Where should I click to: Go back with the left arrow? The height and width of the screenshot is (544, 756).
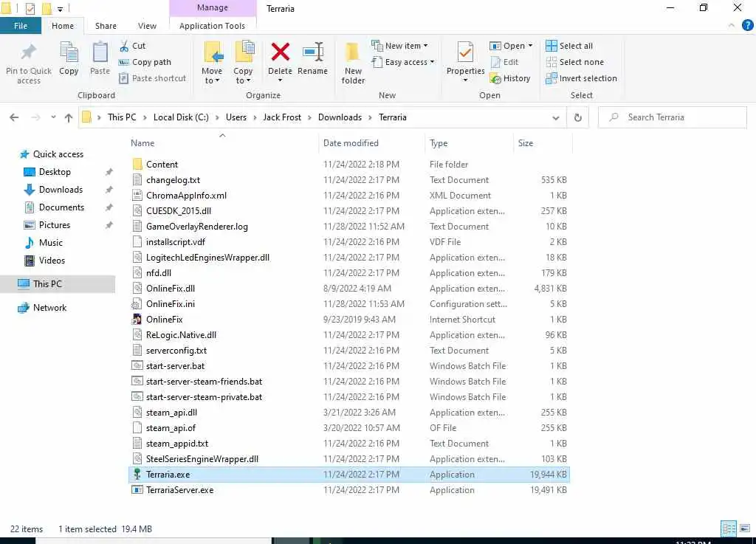(15, 117)
